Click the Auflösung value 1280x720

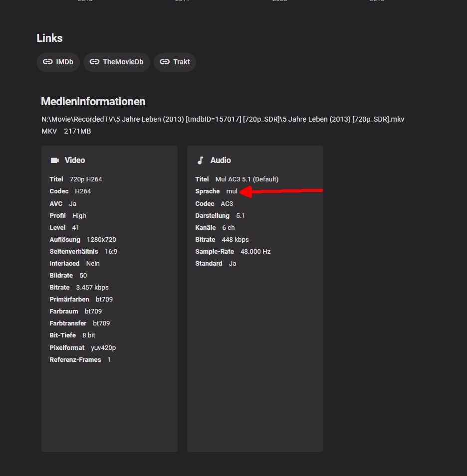[x=101, y=240]
